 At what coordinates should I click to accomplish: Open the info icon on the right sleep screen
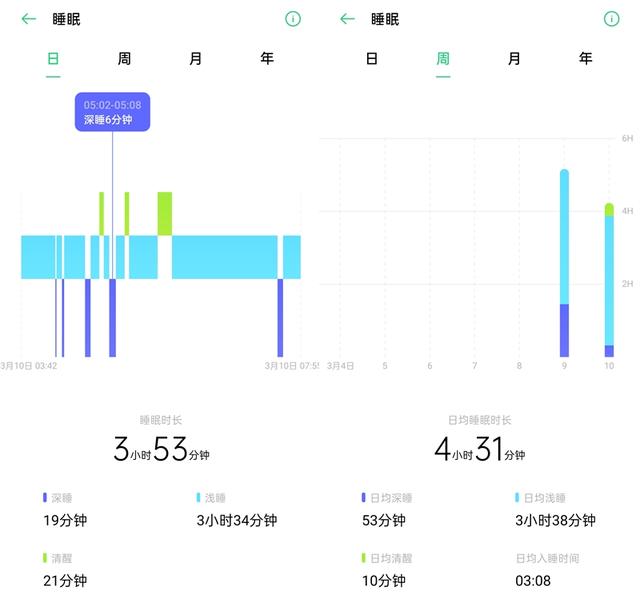(611, 19)
